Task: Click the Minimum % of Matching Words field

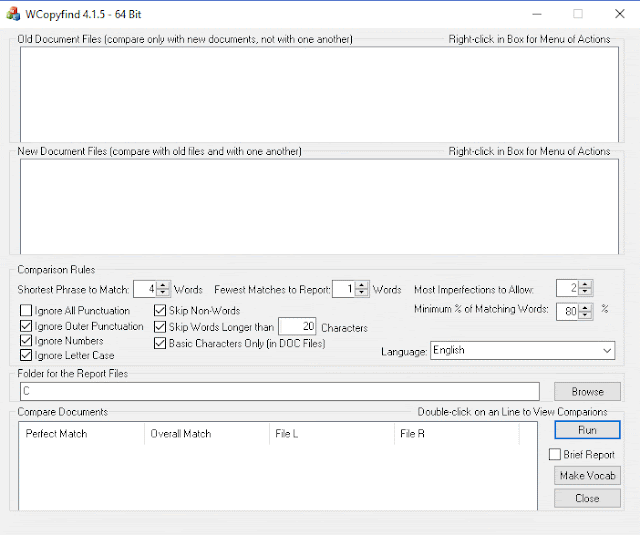Action: click(568, 312)
